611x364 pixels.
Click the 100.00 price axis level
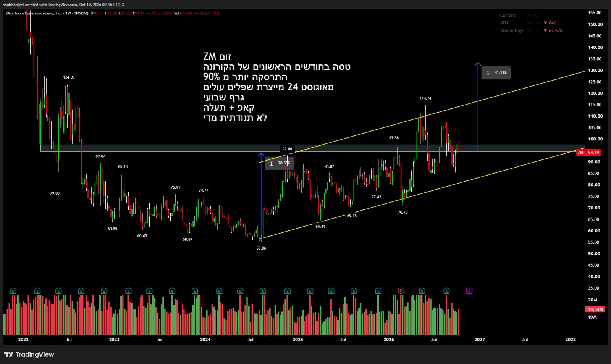tap(595, 139)
